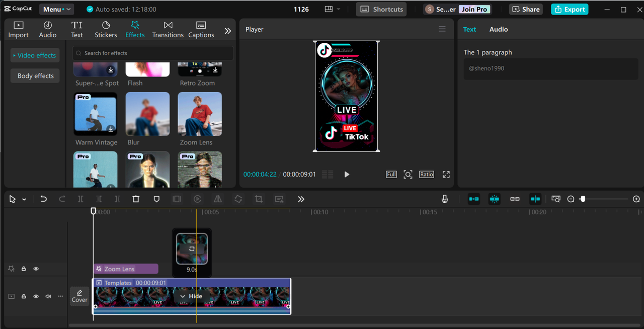Open the Captions tab
Image resolution: width=644 pixels, height=329 pixels.
coord(201,30)
